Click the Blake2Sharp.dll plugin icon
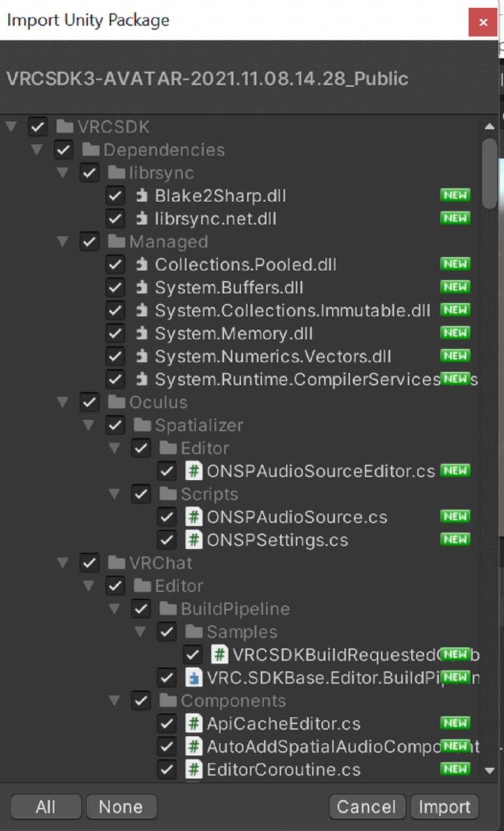The image size is (504, 831). pyautogui.click(x=141, y=196)
